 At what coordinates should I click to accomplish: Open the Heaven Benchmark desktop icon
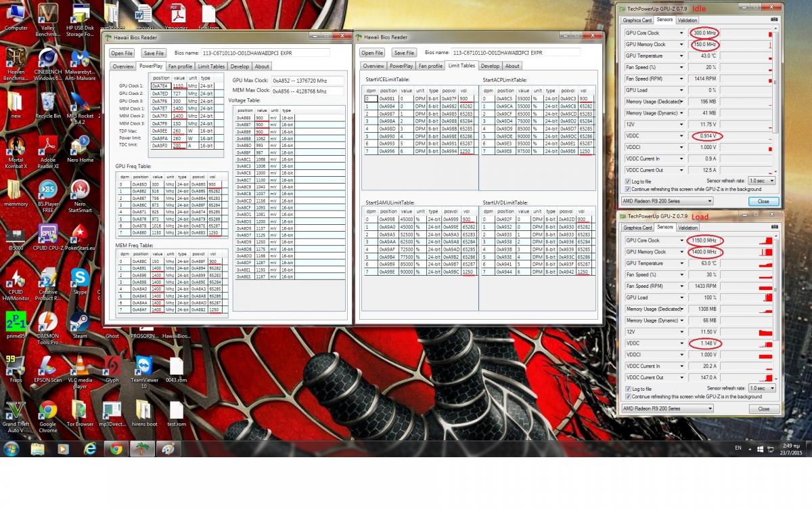tap(16, 64)
